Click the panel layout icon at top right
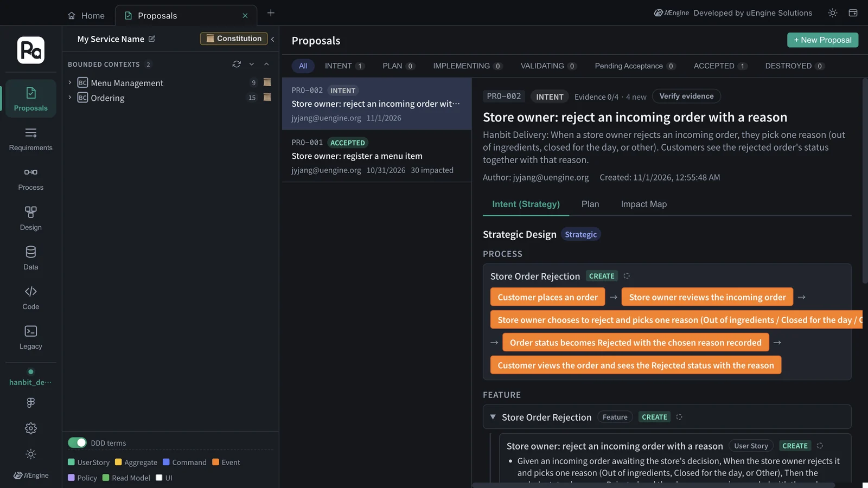The width and height of the screenshot is (868, 488). tap(853, 13)
